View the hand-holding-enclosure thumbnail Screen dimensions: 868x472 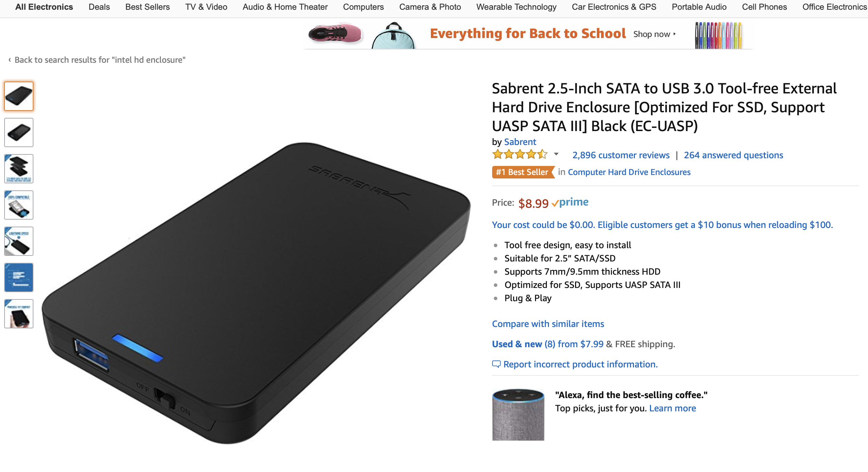19,314
